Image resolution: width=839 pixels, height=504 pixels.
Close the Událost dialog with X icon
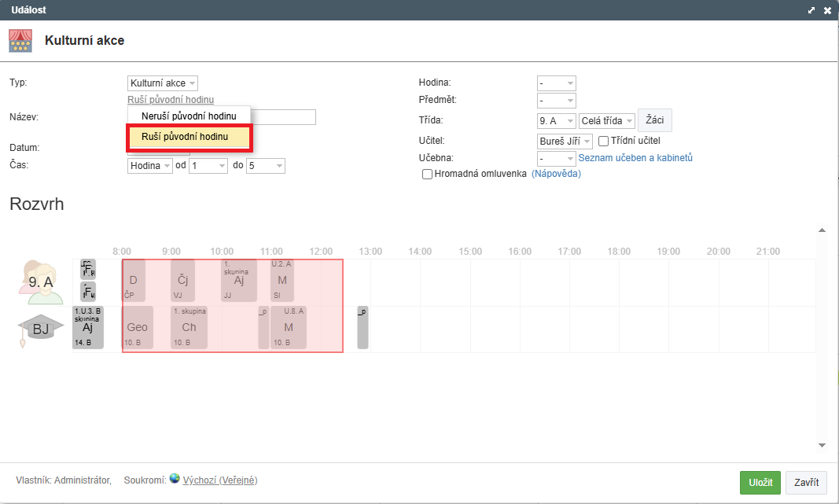pyautogui.click(x=827, y=10)
